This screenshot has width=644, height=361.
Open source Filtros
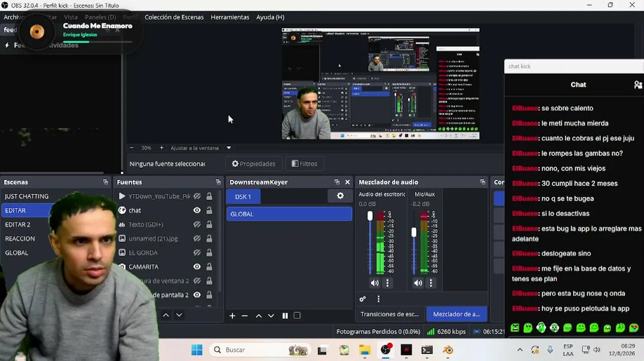(304, 163)
